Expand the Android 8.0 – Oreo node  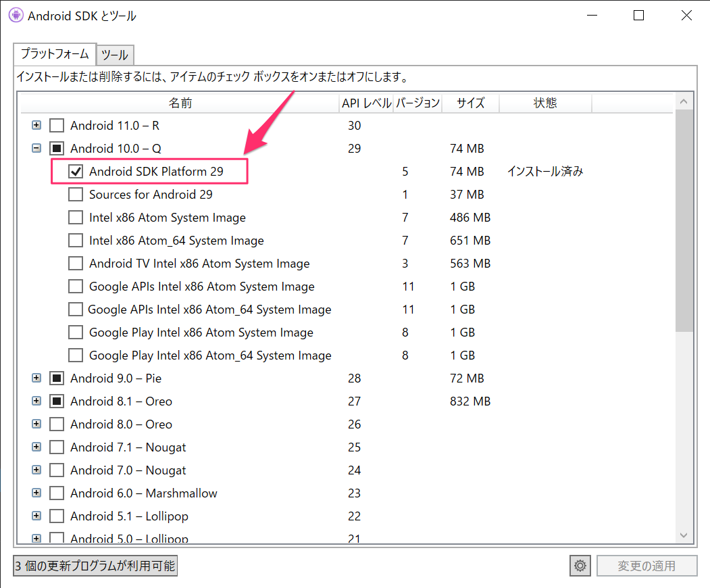(x=36, y=424)
